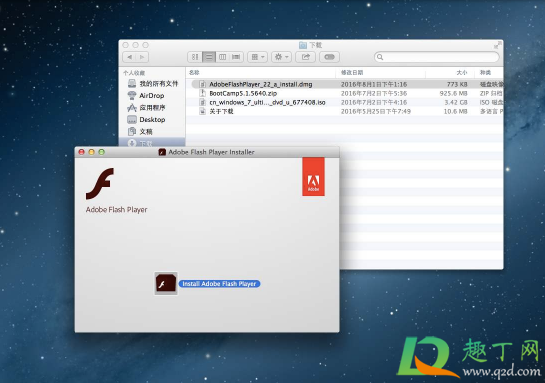The width and height of the screenshot is (545, 383).
Task: Minimize the Adobe Flash Player Installer window
Action: 91,152
